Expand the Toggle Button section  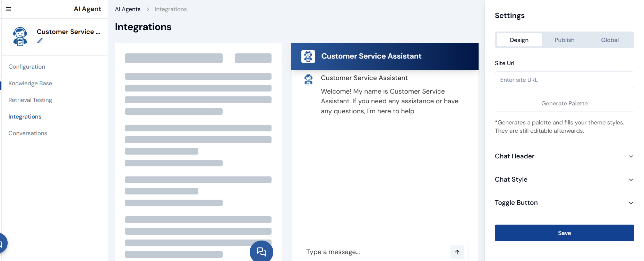(564, 203)
